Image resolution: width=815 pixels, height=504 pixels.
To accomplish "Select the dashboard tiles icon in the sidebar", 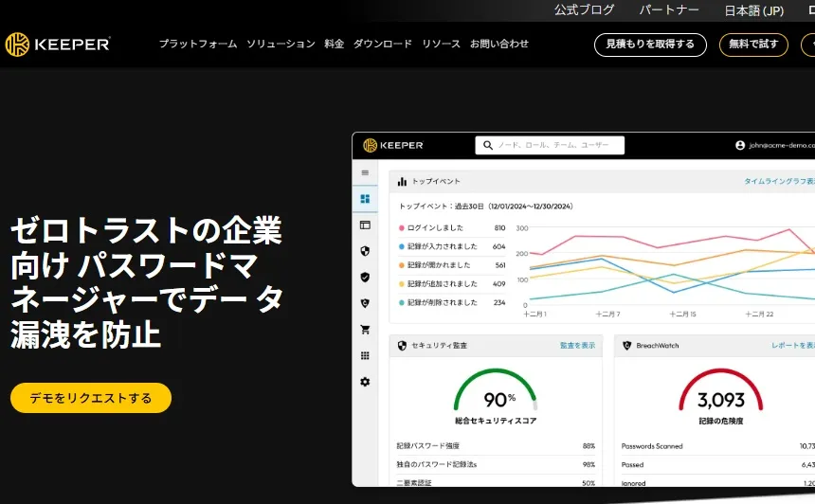I will (x=365, y=199).
